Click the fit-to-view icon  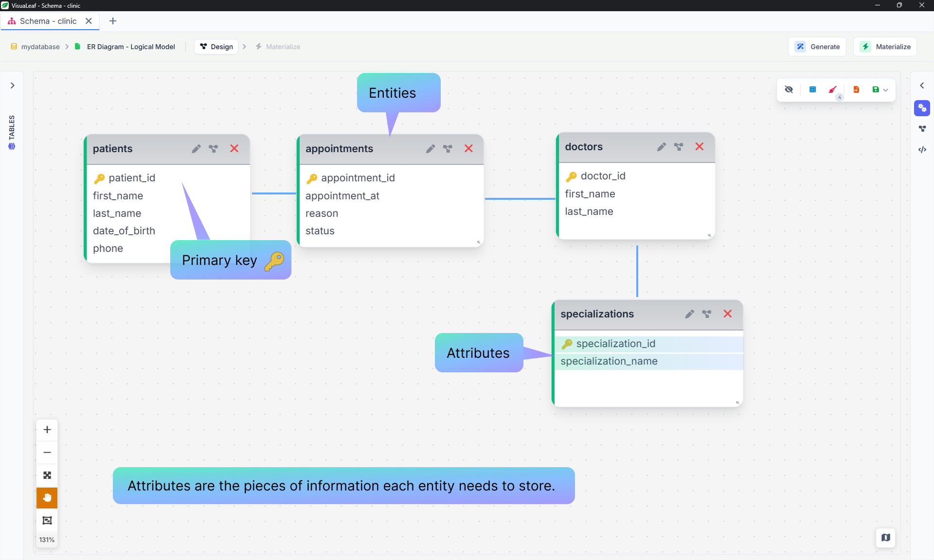click(47, 475)
